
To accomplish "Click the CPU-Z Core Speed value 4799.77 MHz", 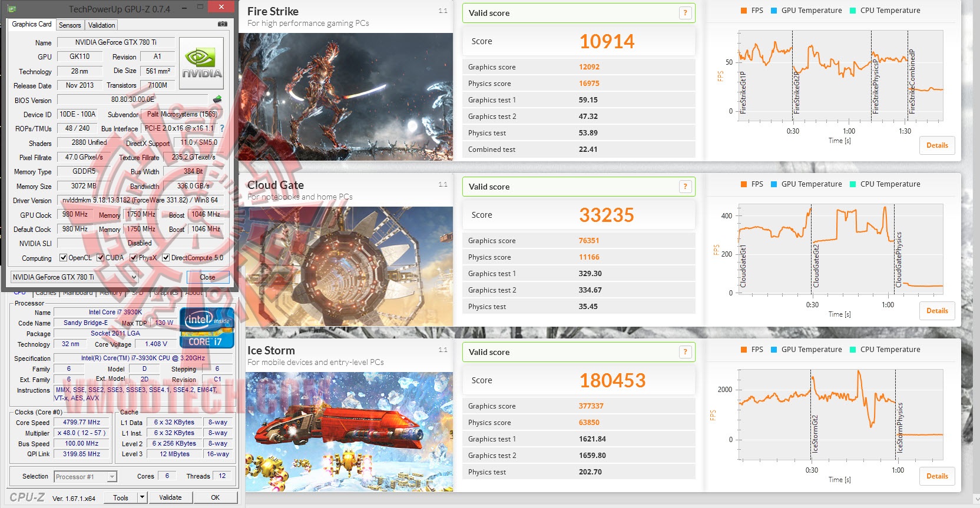I will point(81,422).
